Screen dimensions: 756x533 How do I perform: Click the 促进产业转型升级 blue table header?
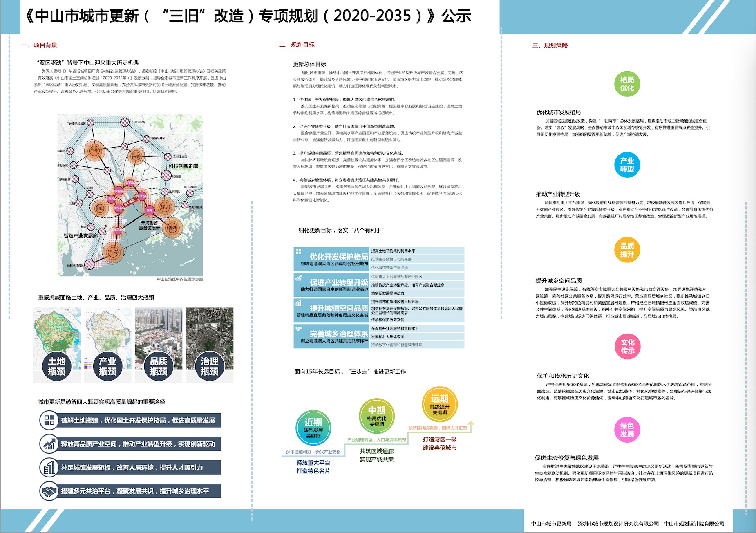(x=331, y=284)
